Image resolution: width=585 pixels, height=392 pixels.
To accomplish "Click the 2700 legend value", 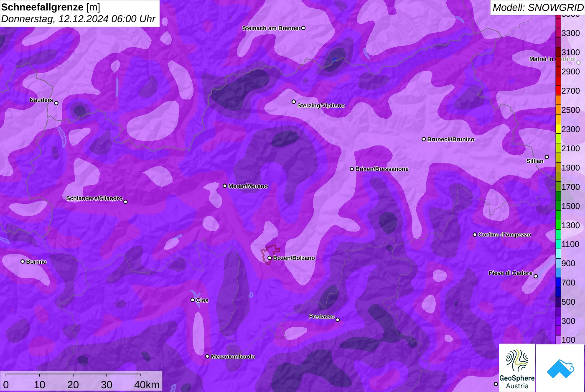I will (x=571, y=91).
